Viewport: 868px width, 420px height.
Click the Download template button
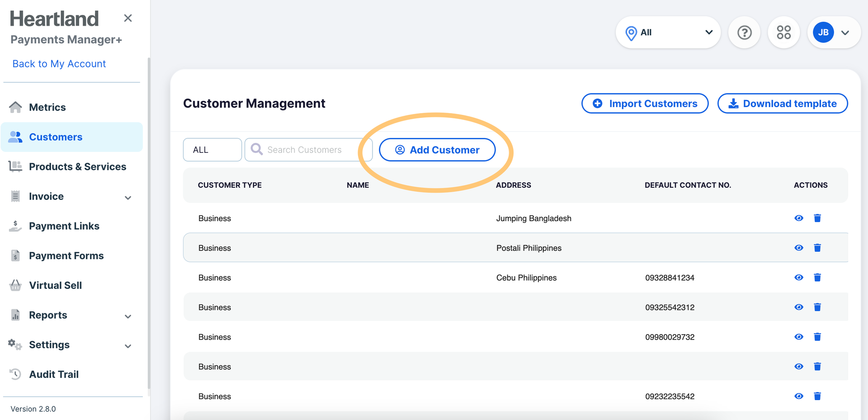[x=783, y=104]
